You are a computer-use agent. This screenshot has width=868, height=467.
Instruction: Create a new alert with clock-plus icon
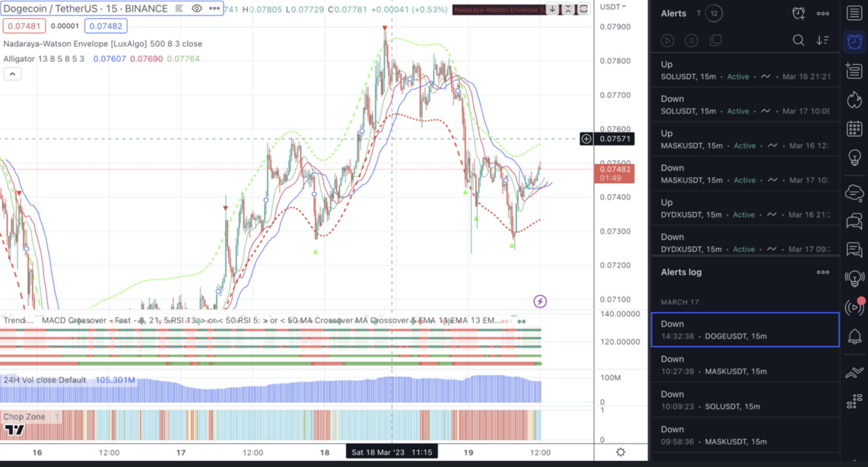(x=798, y=13)
